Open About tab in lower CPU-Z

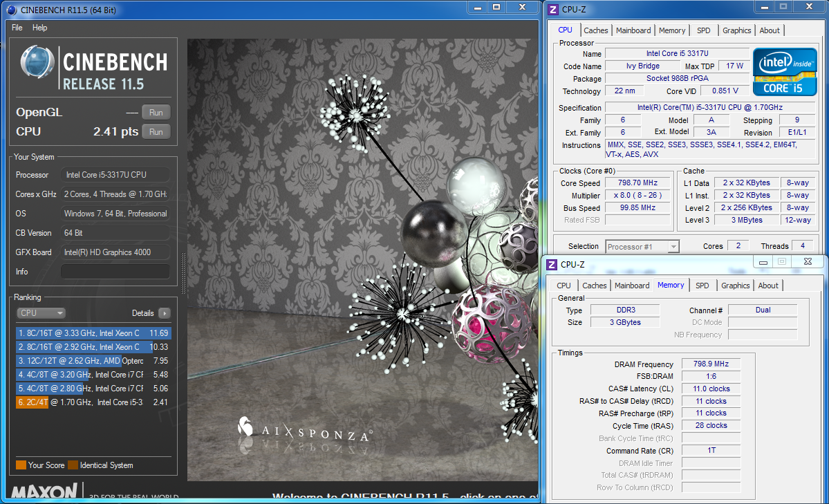click(768, 286)
